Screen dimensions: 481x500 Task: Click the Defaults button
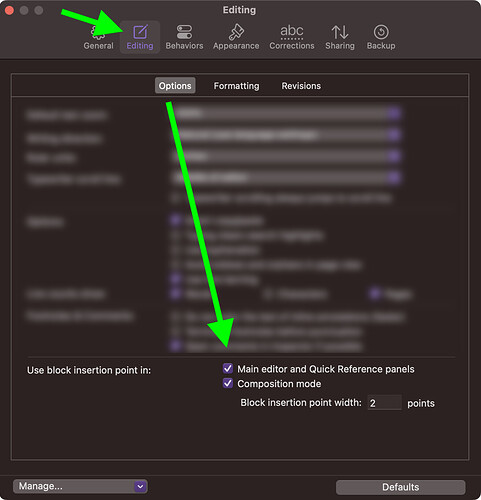pyautogui.click(x=400, y=487)
